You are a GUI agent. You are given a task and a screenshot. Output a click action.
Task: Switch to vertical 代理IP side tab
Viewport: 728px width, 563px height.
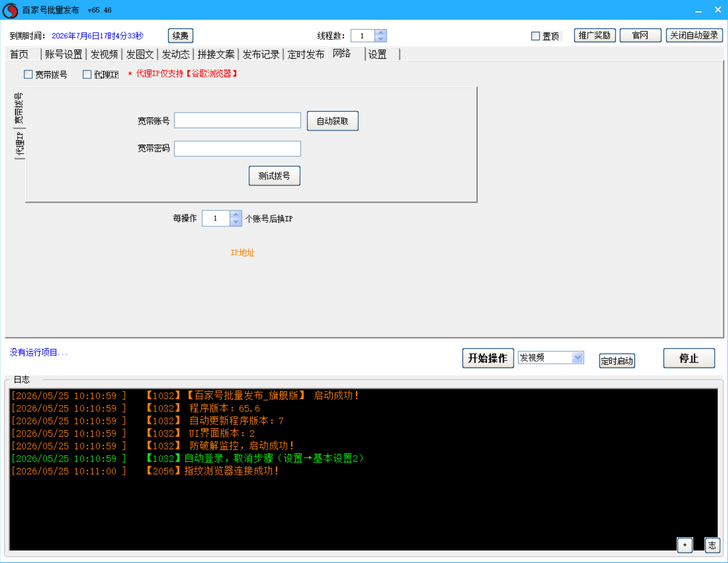tap(20, 144)
